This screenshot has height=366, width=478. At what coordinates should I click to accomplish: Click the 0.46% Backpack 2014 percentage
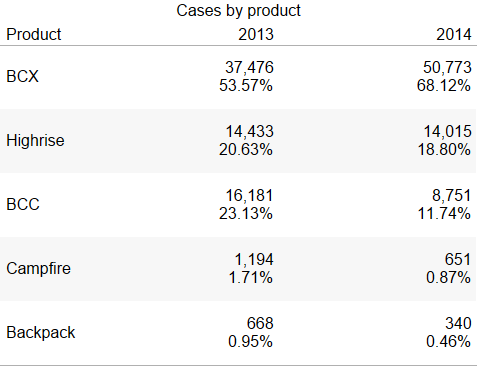pyautogui.click(x=448, y=341)
